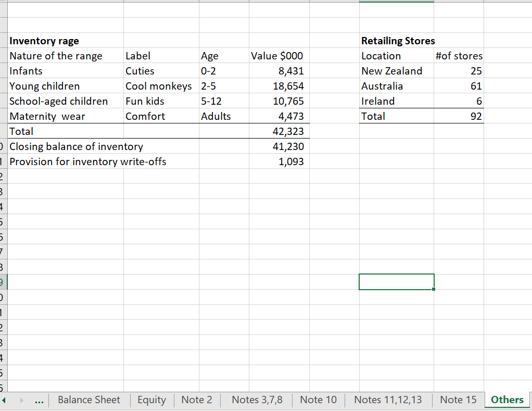The image size is (532, 411).
Task: Select the '#of stores' header cell
Action: tap(459, 56)
